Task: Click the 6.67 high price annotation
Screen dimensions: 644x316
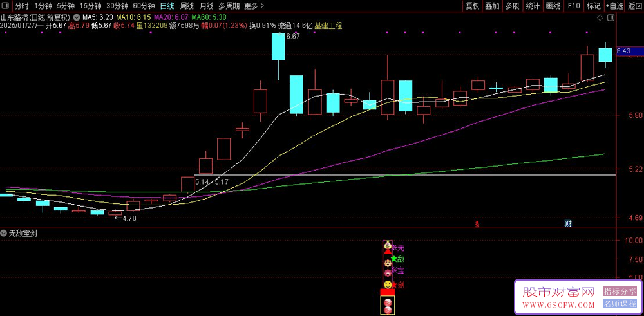Action: coord(292,37)
